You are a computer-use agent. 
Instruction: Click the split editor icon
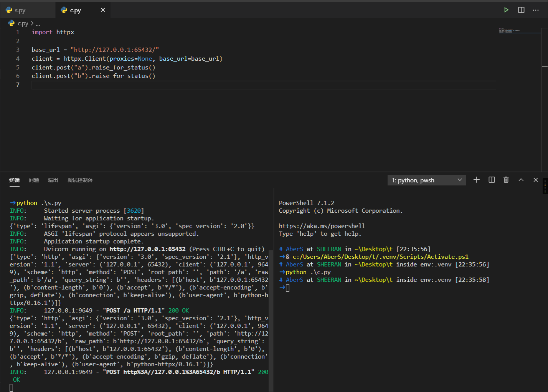[x=521, y=10]
